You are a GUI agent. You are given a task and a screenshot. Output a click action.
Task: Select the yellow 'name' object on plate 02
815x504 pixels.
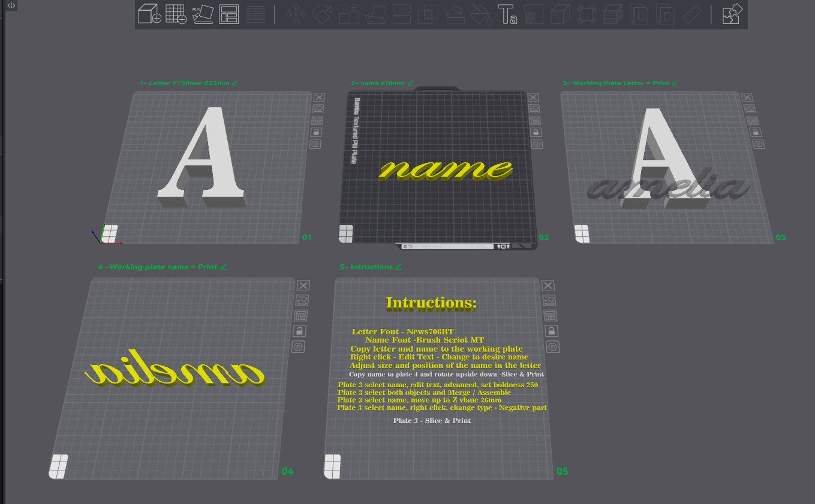[445, 170]
